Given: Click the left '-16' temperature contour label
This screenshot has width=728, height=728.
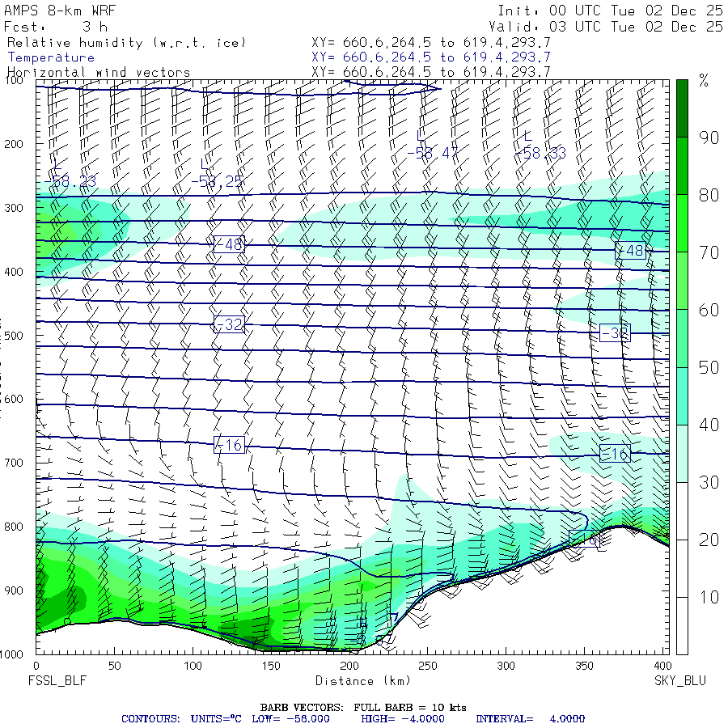Looking at the screenshot, I should [229, 445].
